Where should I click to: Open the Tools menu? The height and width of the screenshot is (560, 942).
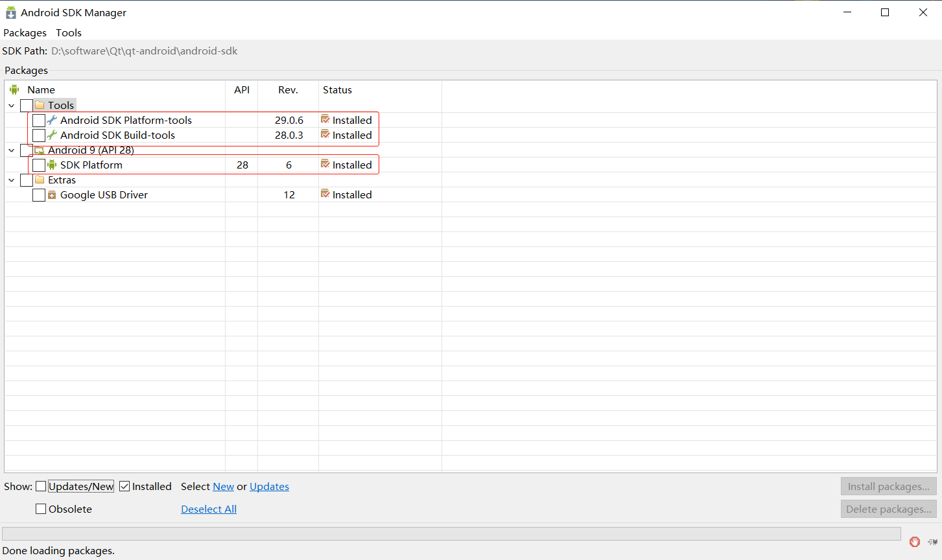coord(69,32)
